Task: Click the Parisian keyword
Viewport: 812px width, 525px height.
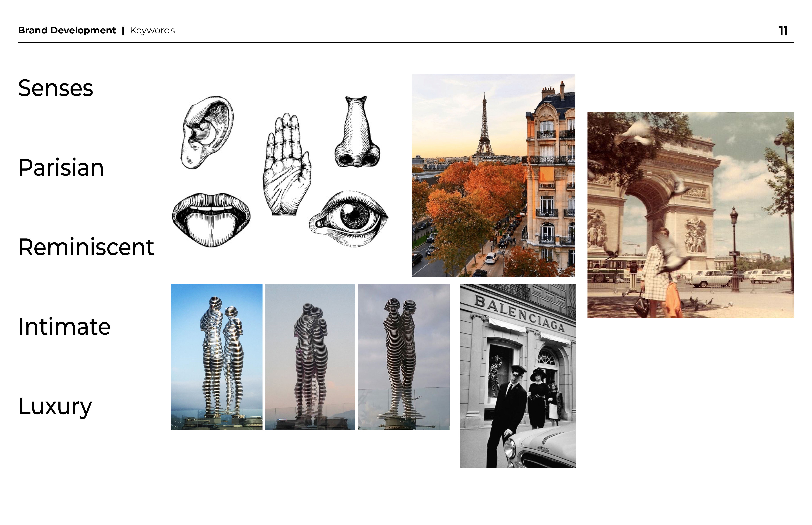Action: tap(61, 168)
